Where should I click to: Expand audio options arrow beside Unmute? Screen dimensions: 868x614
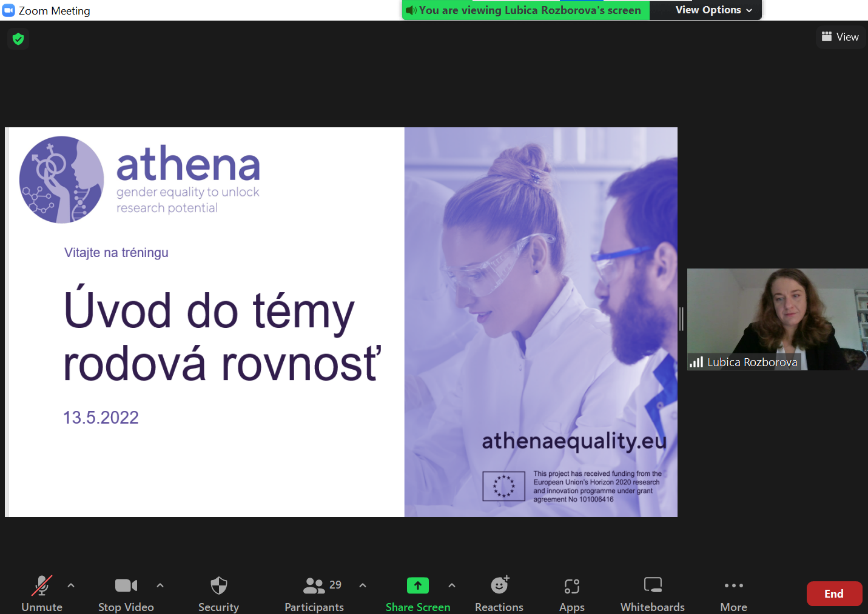coord(71,586)
